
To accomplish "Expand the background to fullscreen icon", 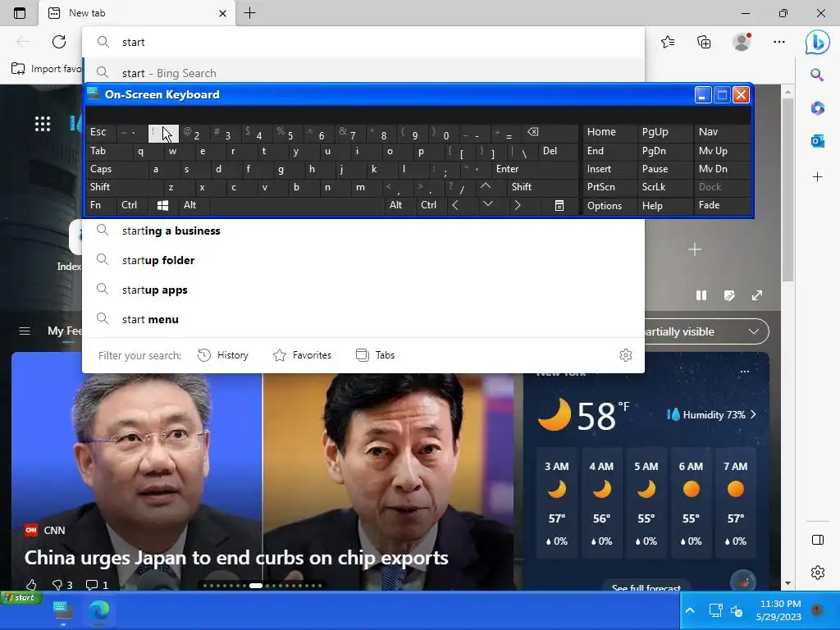I will click(x=757, y=295).
